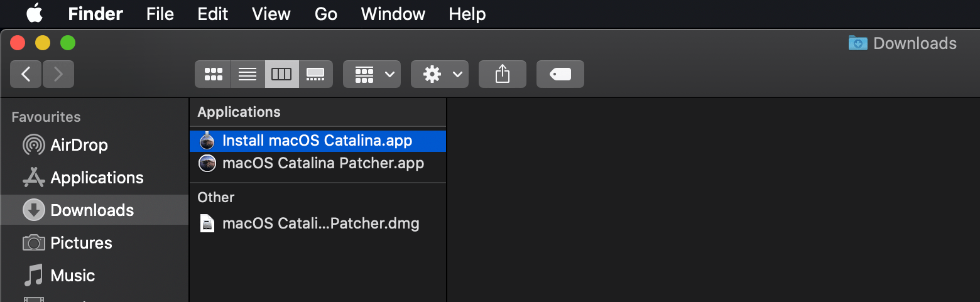980x302 pixels.
Task: Open the Music folder in sidebar
Action: click(72, 276)
